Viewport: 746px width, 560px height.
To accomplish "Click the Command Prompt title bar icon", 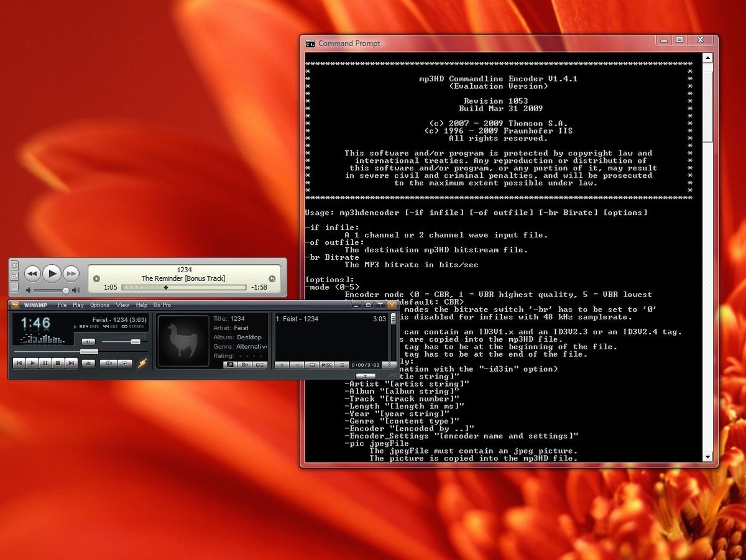I will 310,44.
